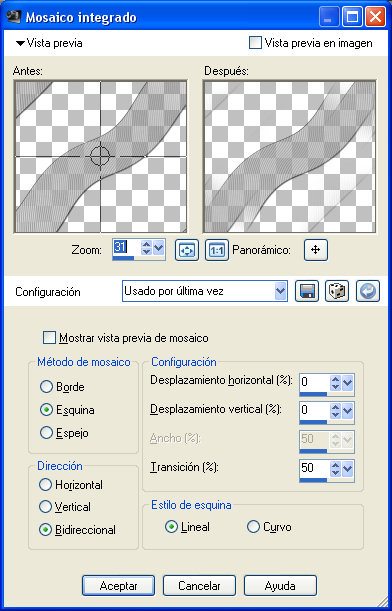Image resolution: width=392 pixels, height=611 pixels.
Task: Click Desplazamiento horizontal spinner arrows
Action: click(x=335, y=383)
